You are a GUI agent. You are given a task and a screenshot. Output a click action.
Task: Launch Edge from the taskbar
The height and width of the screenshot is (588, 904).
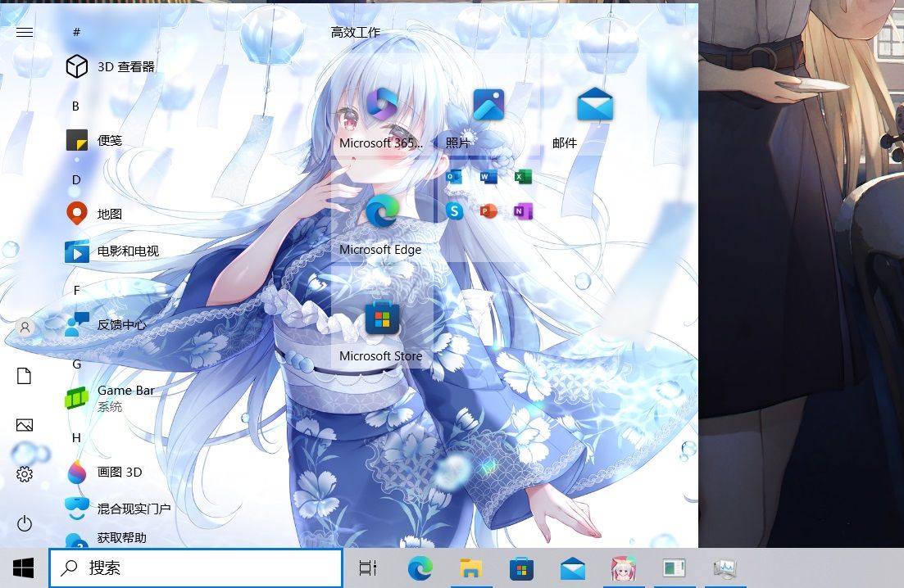click(420, 569)
